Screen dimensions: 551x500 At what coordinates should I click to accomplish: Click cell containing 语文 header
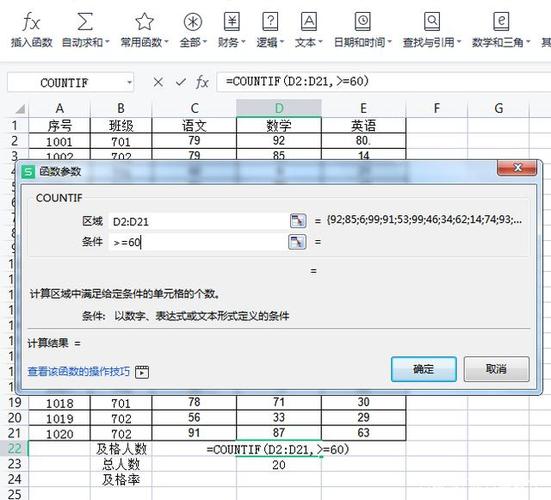click(x=194, y=125)
